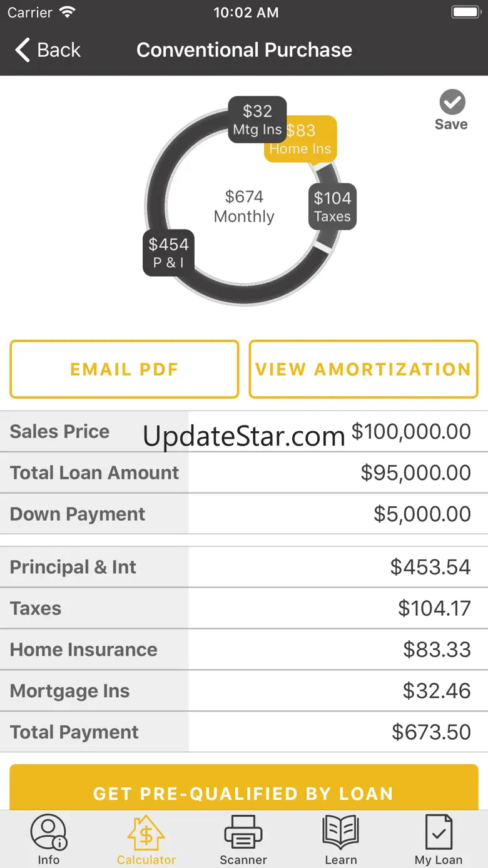Tap the Down Payment amount value
The image size is (488, 868).
tap(422, 514)
